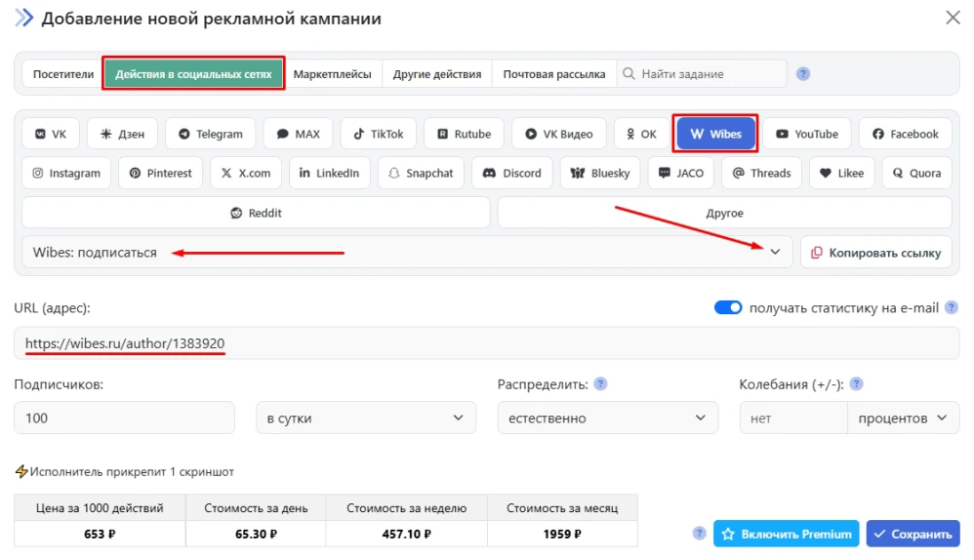Select the VK Видео button
Screen dimensions: 974x560
point(559,134)
